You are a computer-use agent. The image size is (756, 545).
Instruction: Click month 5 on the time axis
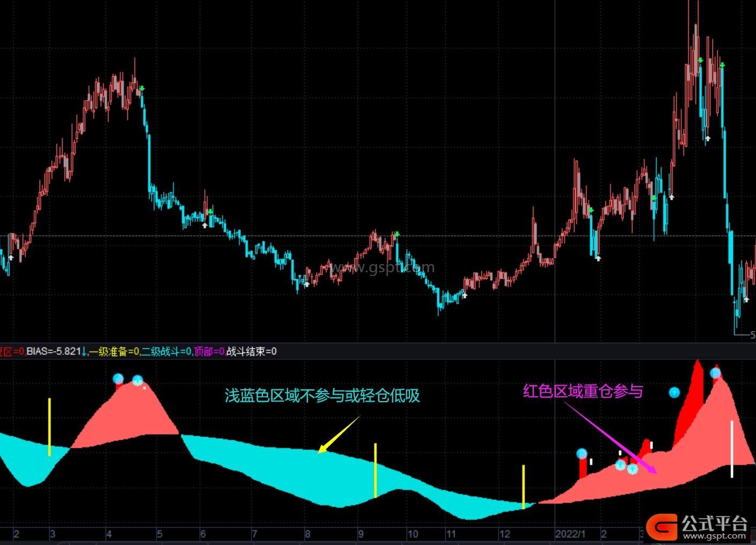[x=159, y=534]
